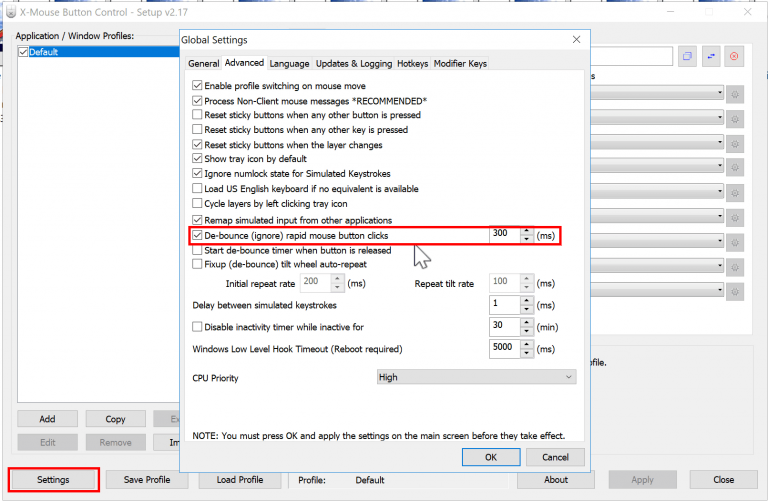This screenshot has width=768, height=501.
Task: Toggle De-bounce rapid mouse button clicks checkbox
Action: (197, 235)
